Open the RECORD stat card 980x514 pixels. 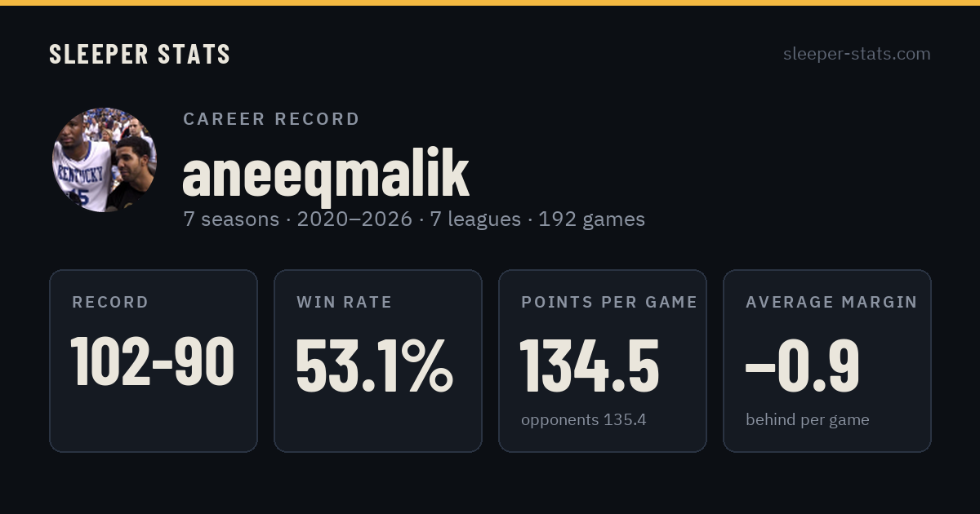click(x=154, y=361)
